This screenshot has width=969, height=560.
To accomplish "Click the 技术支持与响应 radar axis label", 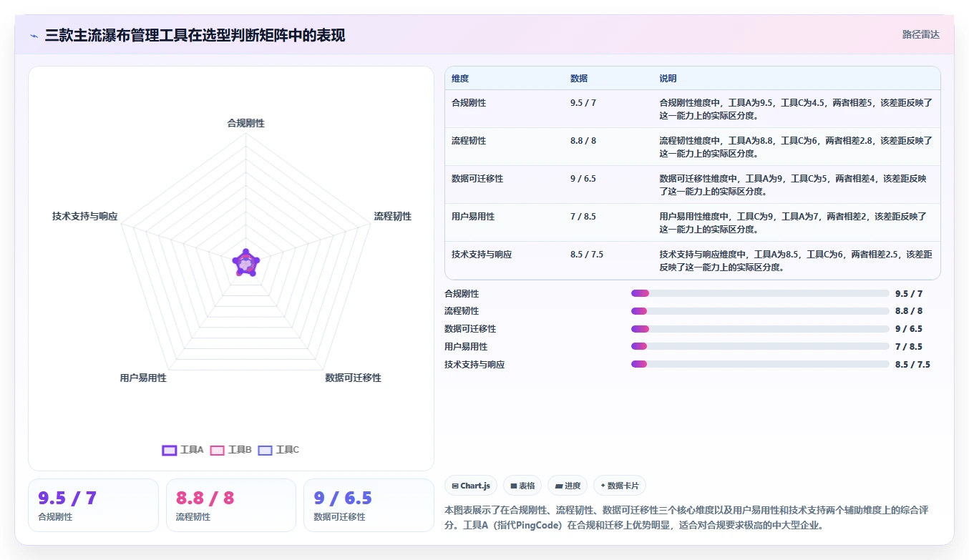I will 84,216.
